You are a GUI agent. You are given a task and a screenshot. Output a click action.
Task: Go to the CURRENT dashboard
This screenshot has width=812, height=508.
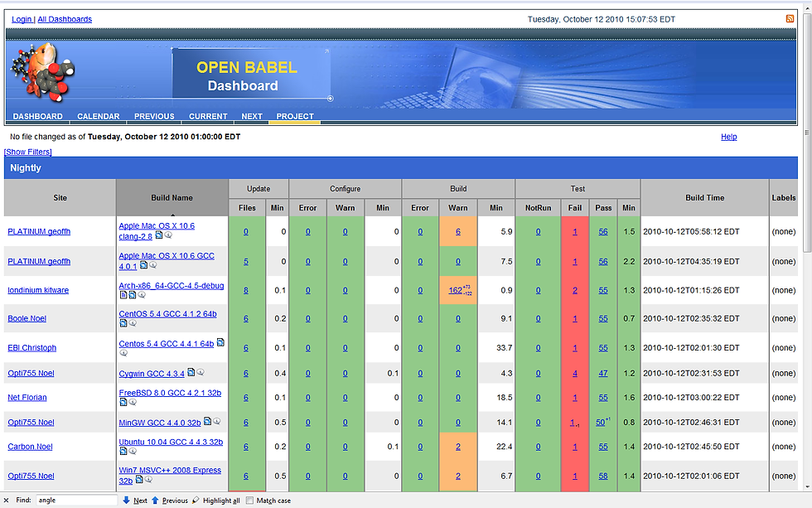coord(208,117)
